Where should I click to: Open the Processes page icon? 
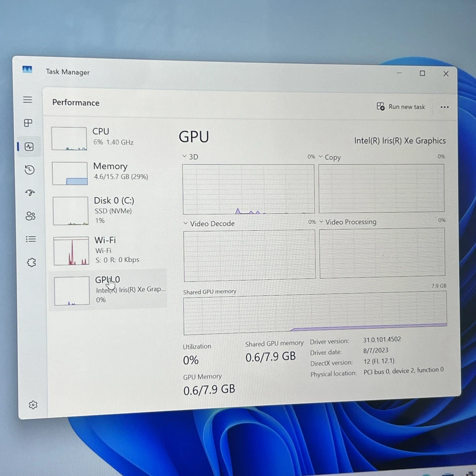pos(28,123)
